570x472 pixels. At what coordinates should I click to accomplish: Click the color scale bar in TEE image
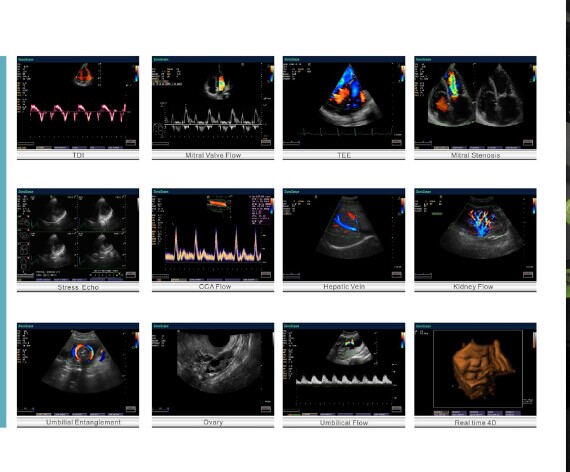coord(402,73)
